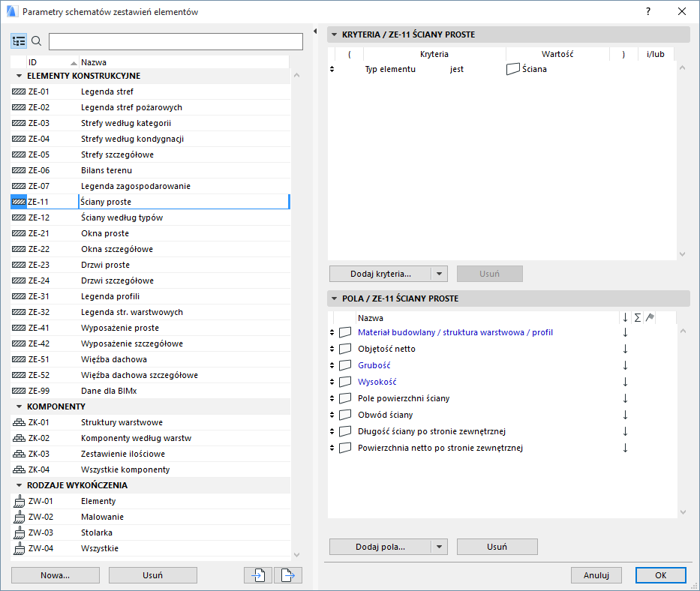Click the import schema icon button
700x591 pixels.
(x=258, y=575)
